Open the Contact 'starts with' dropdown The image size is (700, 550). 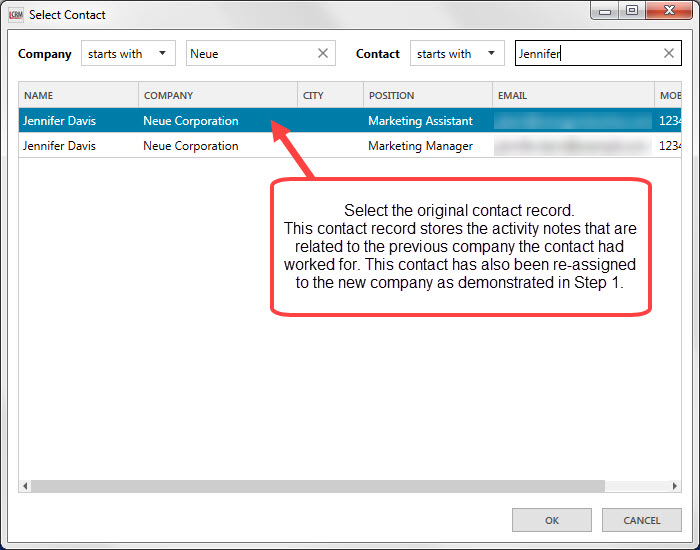coord(457,54)
